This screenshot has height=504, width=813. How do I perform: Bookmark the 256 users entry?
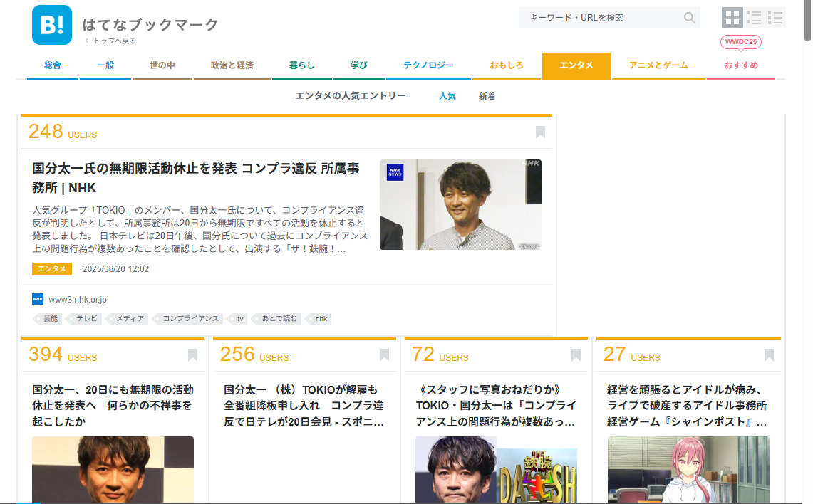click(x=384, y=355)
